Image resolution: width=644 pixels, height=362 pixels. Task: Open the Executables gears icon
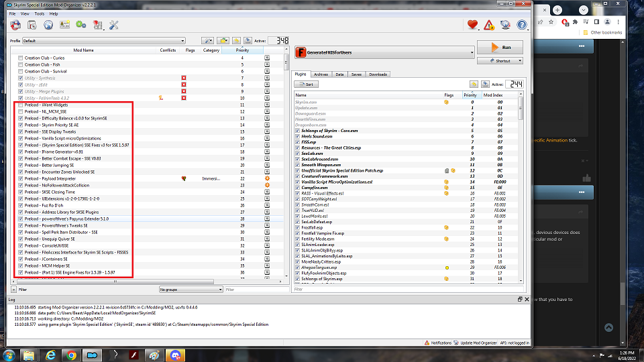coord(81,25)
